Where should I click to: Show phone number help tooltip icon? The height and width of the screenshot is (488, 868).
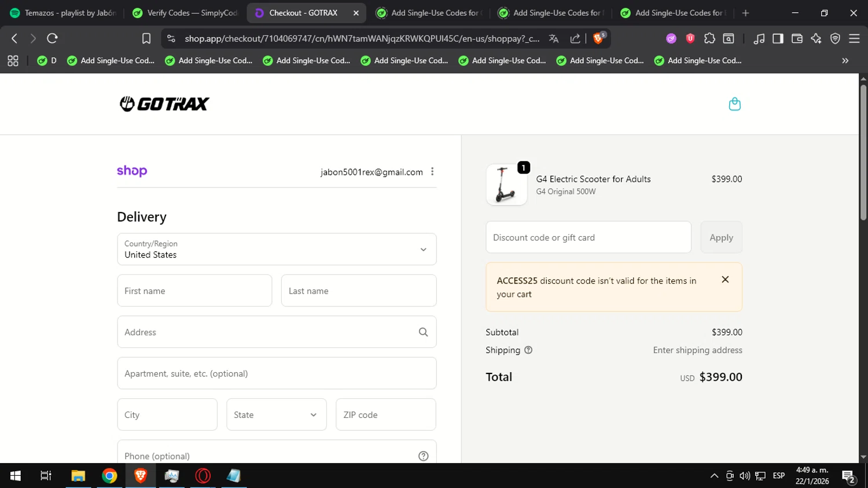pyautogui.click(x=423, y=456)
